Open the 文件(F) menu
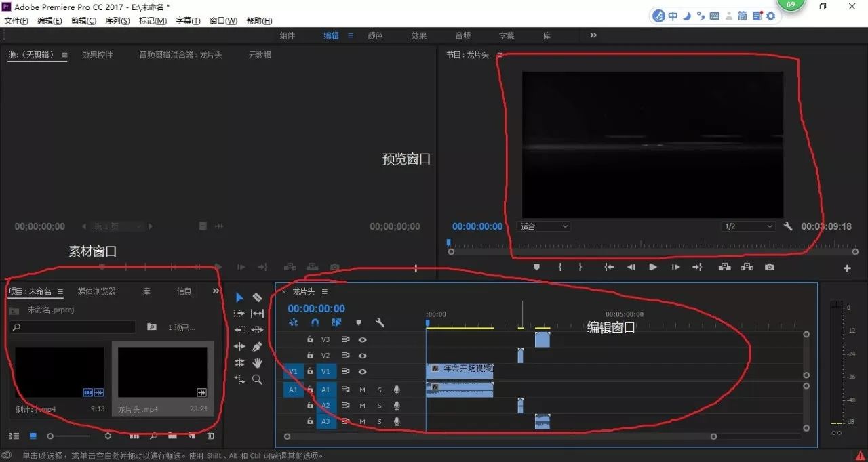 tap(16, 21)
